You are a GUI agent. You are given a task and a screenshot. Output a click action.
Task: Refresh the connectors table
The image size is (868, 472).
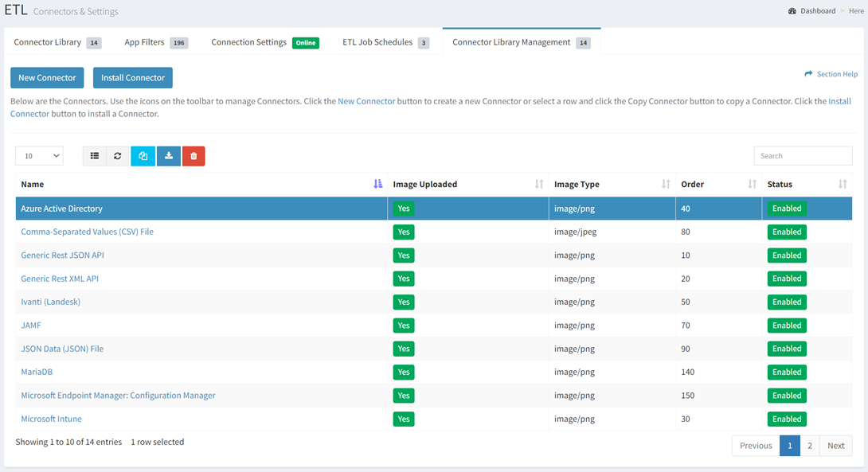pyautogui.click(x=117, y=156)
